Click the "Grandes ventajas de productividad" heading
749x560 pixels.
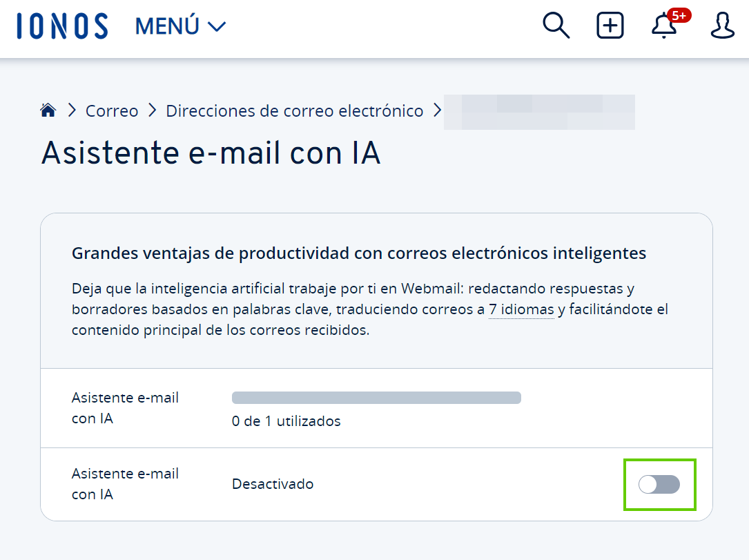(x=359, y=253)
